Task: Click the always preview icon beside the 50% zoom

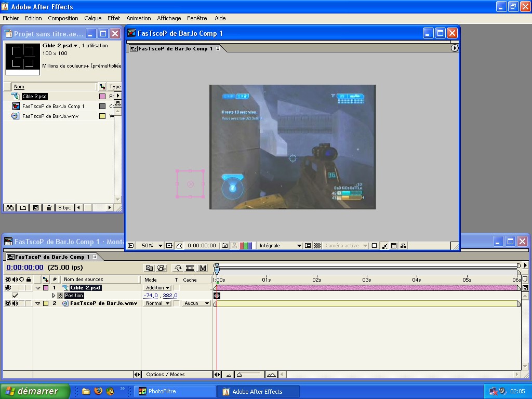Action: point(130,246)
